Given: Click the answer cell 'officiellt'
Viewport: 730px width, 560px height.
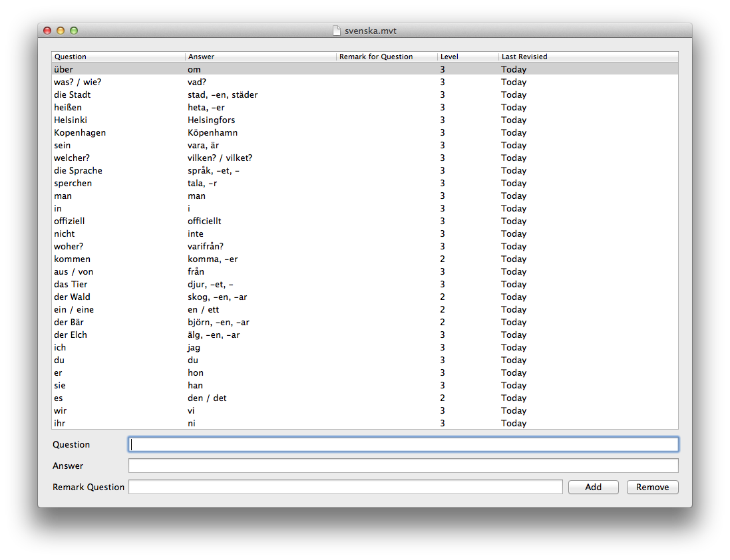Looking at the screenshot, I should click(204, 221).
